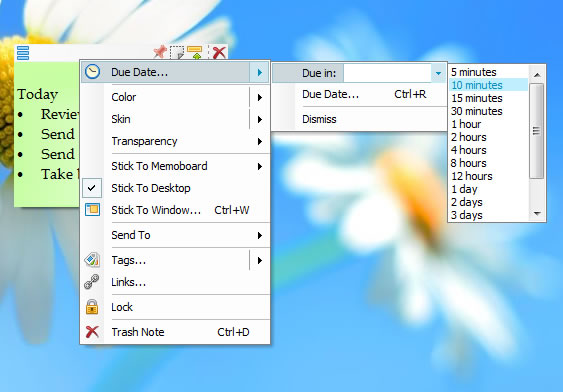Expand the Skin submenu arrow
Image resolution: width=563 pixels, height=392 pixels.
(x=259, y=119)
